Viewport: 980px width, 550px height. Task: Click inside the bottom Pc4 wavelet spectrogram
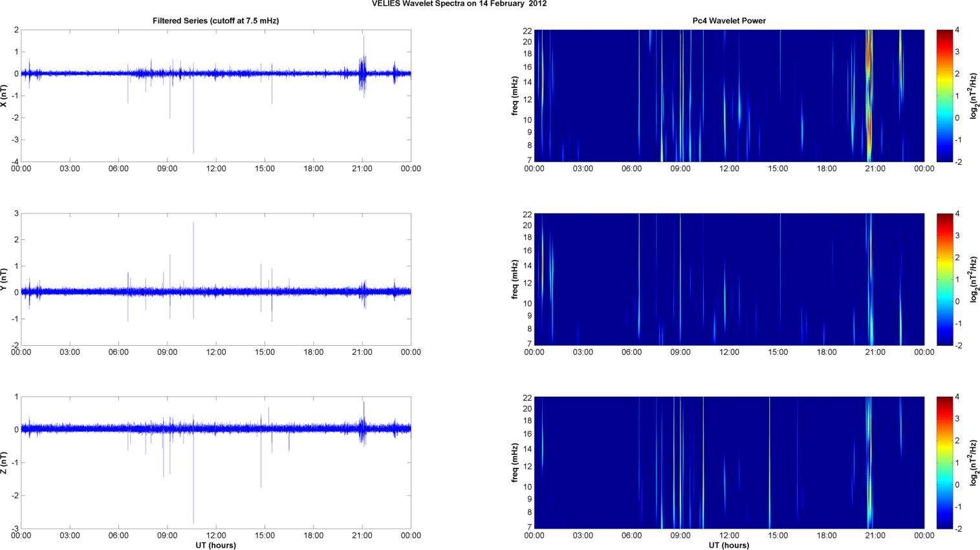729,463
